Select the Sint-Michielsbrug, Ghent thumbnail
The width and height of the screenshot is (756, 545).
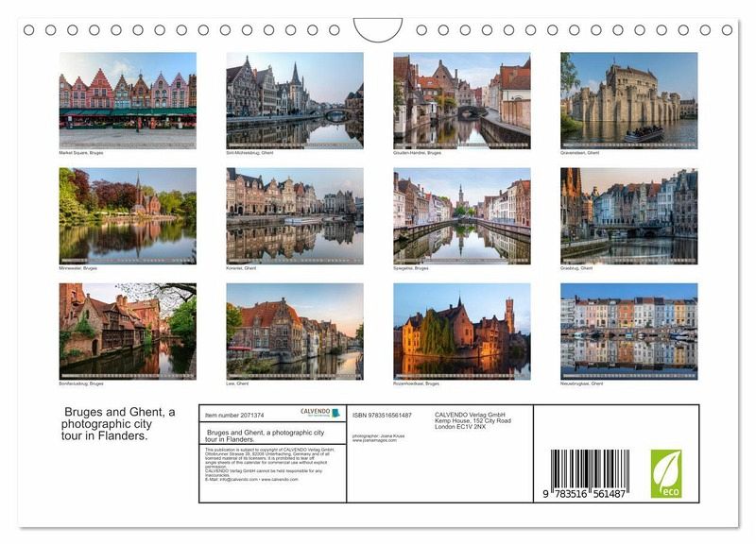(x=294, y=100)
